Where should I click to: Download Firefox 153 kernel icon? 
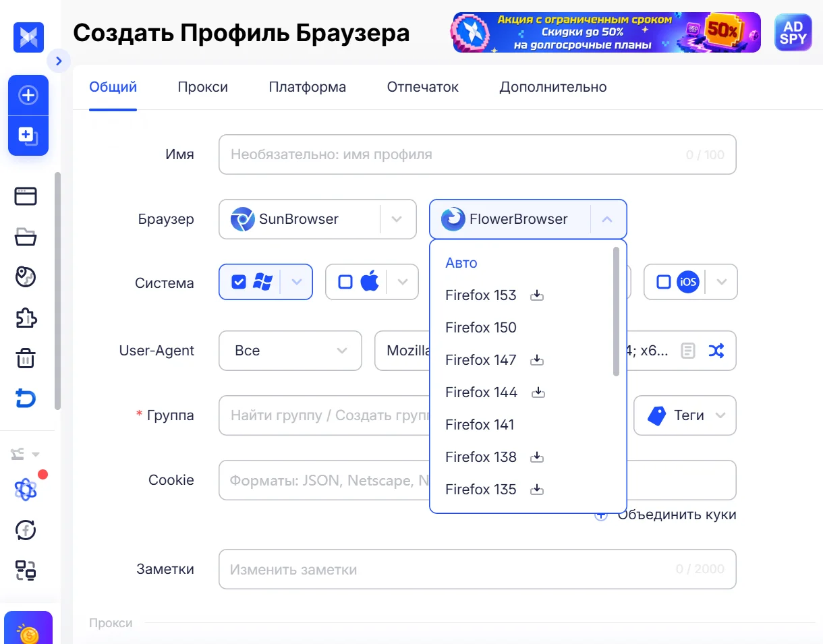tap(537, 295)
